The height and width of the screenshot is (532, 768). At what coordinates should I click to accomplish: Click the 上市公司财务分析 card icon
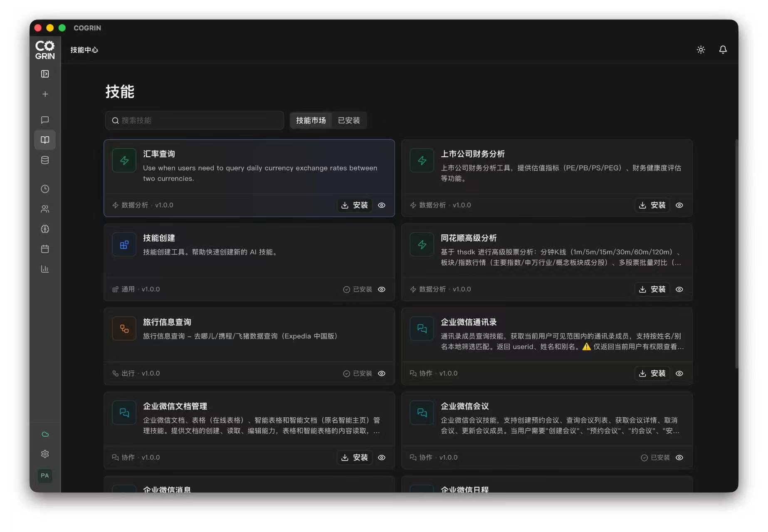pyautogui.click(x=422, y=160)
